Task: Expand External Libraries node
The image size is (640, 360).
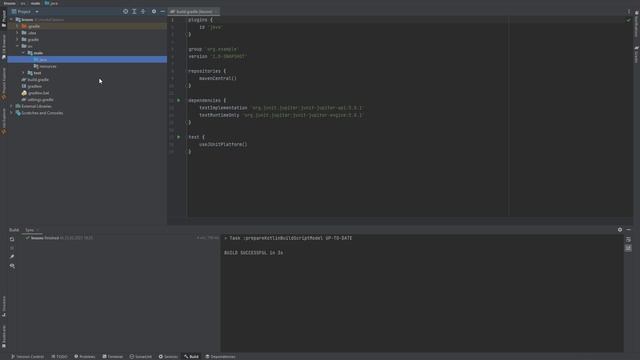Action: [11, 106]
